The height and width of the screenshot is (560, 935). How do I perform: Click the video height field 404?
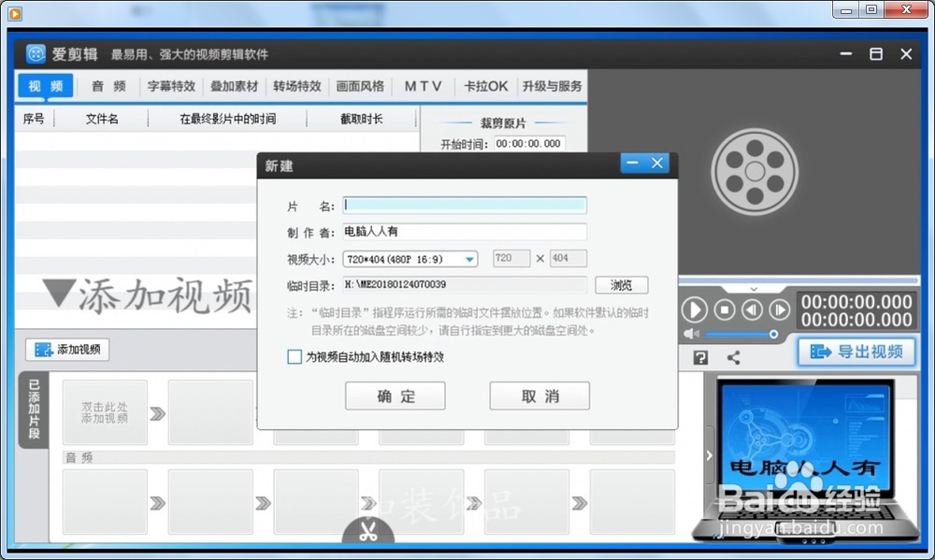(x=568, y=258)
